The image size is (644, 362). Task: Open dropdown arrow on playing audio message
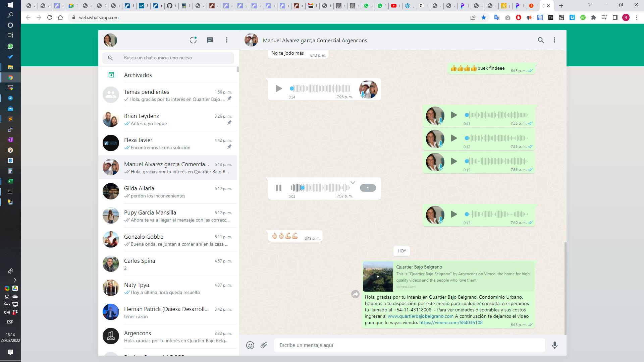click(353, 183)
